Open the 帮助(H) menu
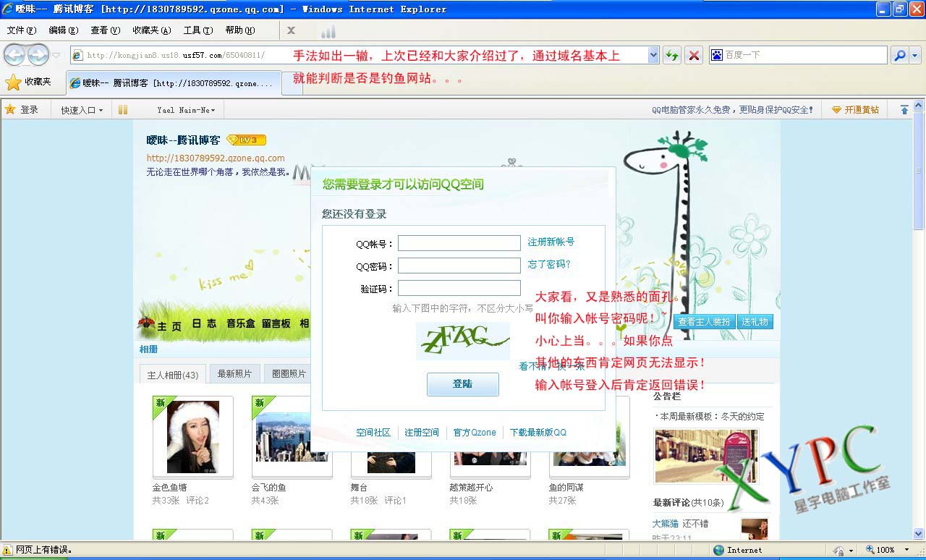Screen dimensions: 926x560 [x=239, y=30]
